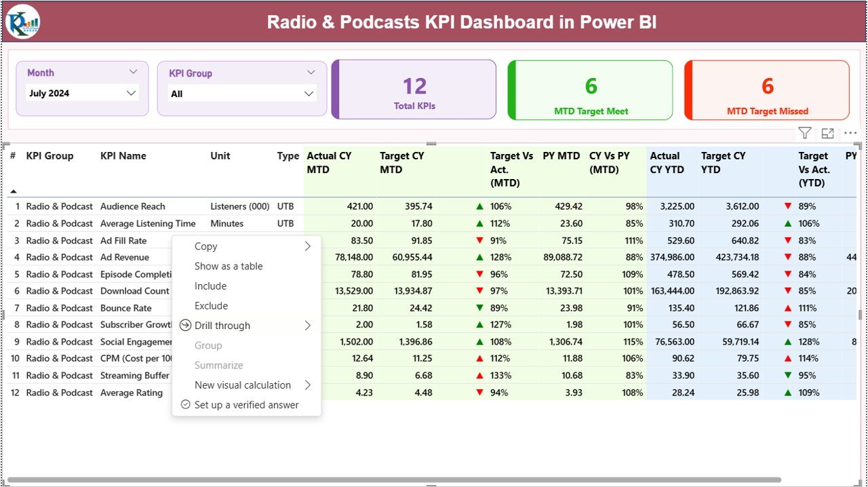Collapse the Month slicer header chevron
Screen dimensions: 868x487
coord(133,72)
